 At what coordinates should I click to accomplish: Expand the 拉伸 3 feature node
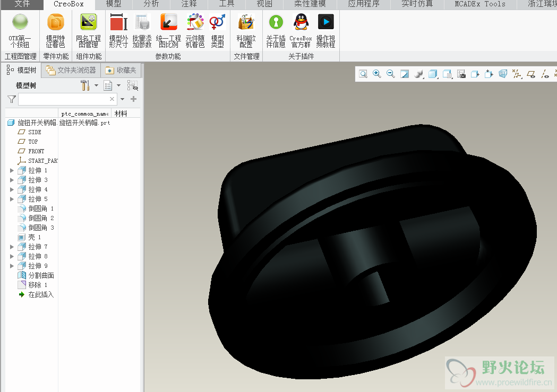click(12, 180)
